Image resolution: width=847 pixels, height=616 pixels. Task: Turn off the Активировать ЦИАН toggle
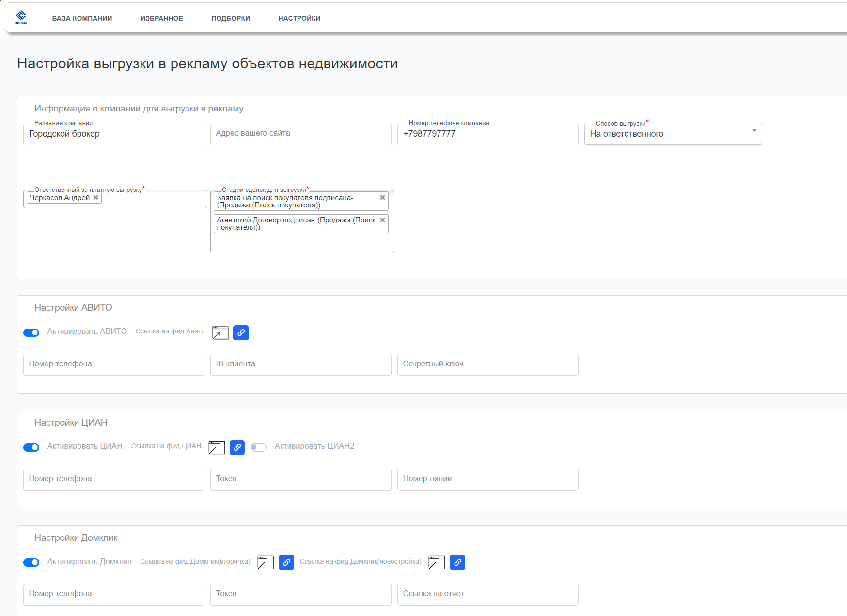[x=31, y=447]
